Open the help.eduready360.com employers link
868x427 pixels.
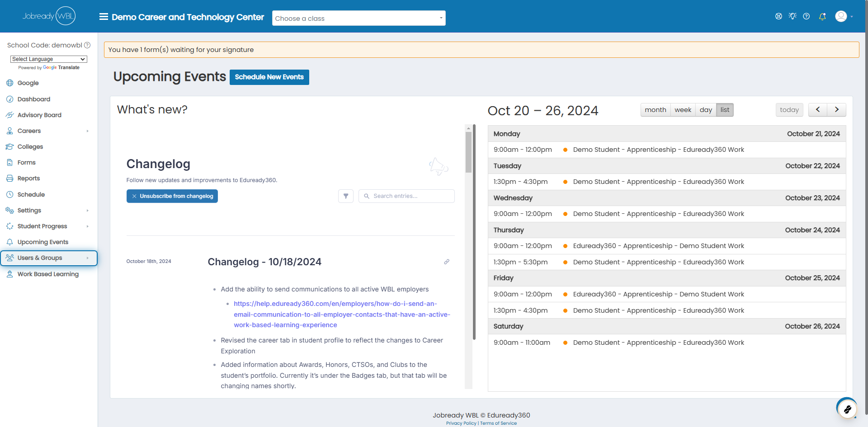[342, 314]
